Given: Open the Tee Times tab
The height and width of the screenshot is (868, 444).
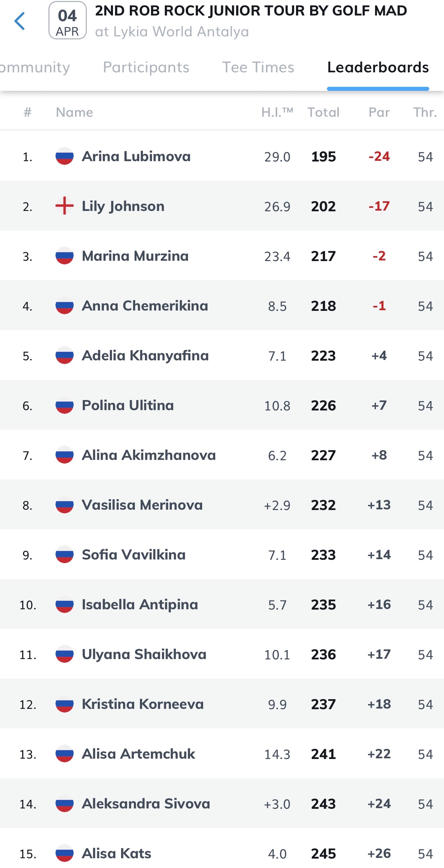Looking at the screenshot, I should pyautogui.click(x=258, y=67).
